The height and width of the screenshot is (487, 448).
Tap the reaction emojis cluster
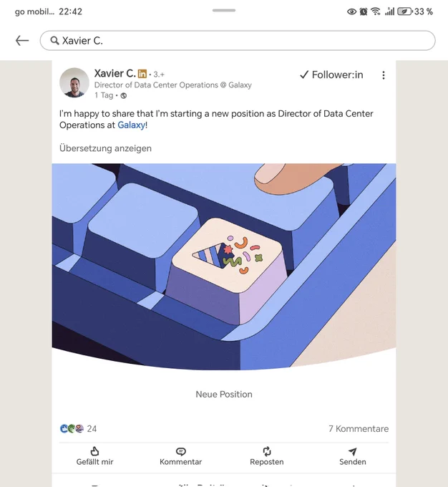coord(72,429)
